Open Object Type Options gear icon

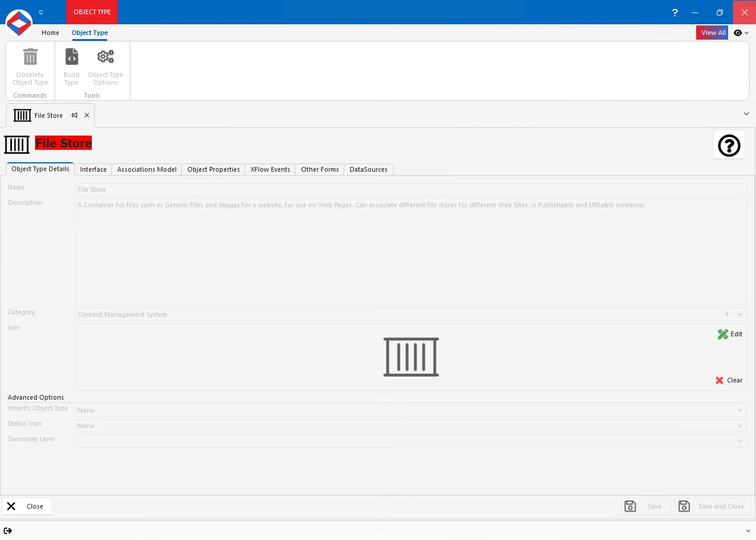click(105, 56)
